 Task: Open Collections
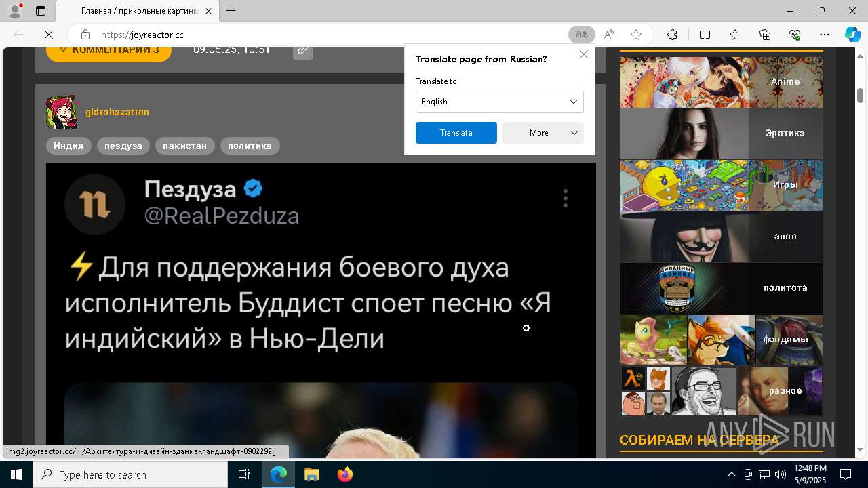(x=765, y=35)
